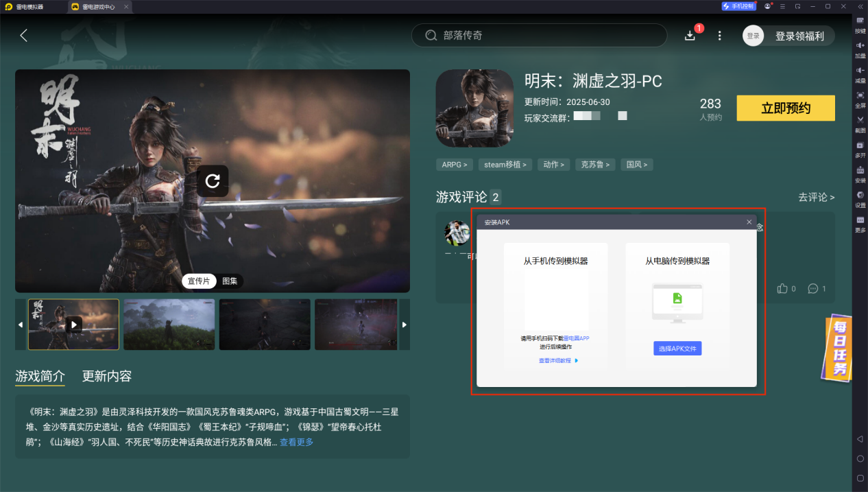868x492 pixels.
Task: Switch to the 图集 tab
Action: pyautogui.click(x=230, y=281)
